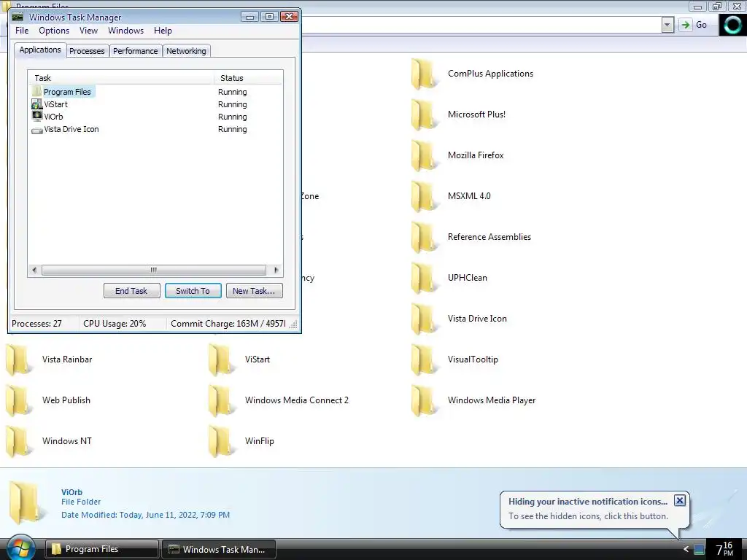Screen dimensions: 747x560
Task: Select the MSXML 4.0 folder icon
Action: coord(423,196)
